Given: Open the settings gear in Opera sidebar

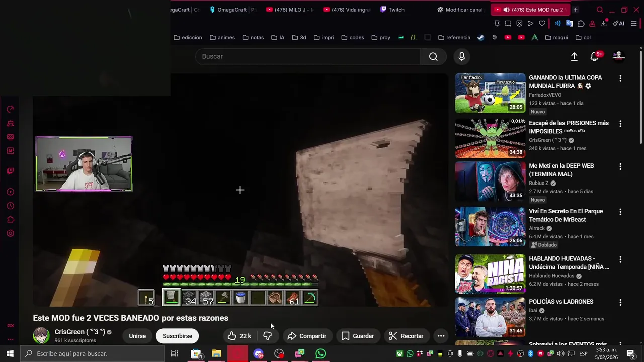Looking at the screenshot, I should 10,233.
